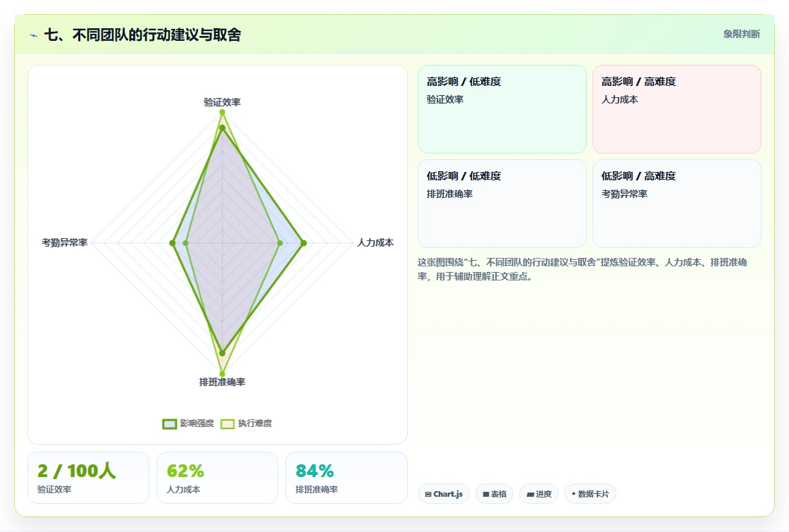789x532 pixels.
Task: Click the 表格 tag chip
Action: tap(495, 494)
